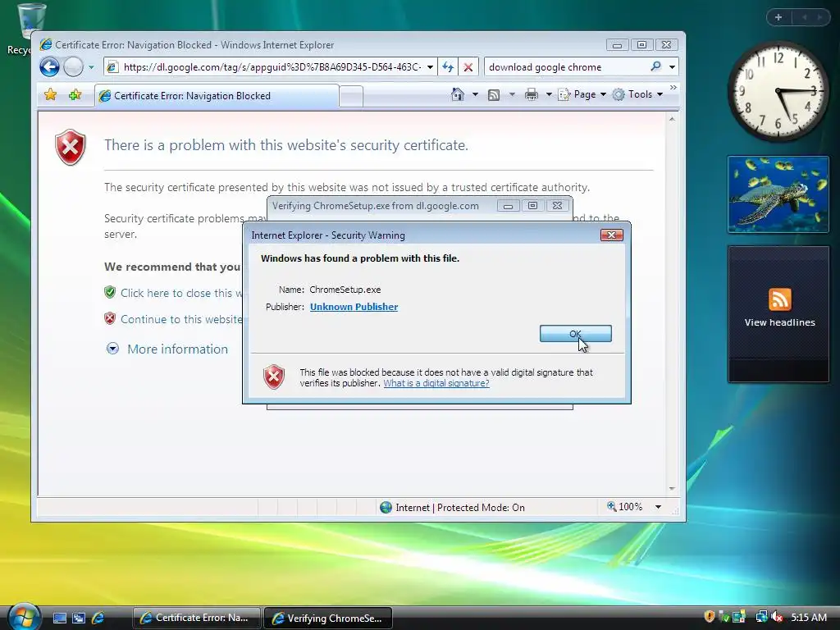The image size is (840, 630).
Task: Click the Print icon
Action: (x=532, y=95)
